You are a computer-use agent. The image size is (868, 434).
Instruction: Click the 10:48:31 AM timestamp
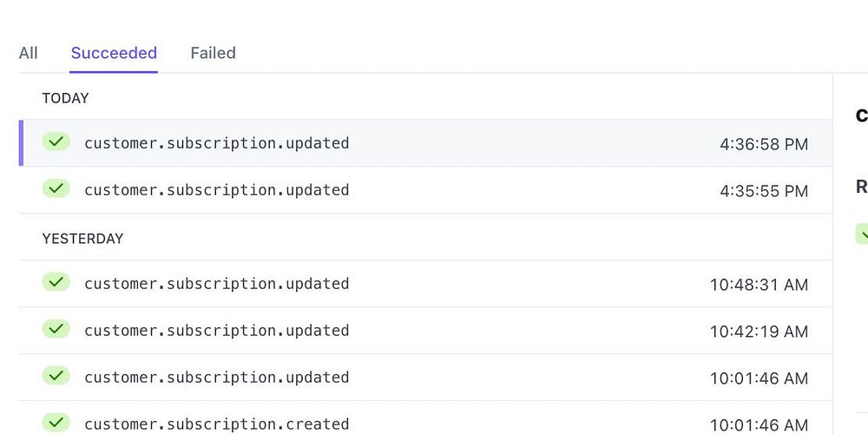click(759, 285)
